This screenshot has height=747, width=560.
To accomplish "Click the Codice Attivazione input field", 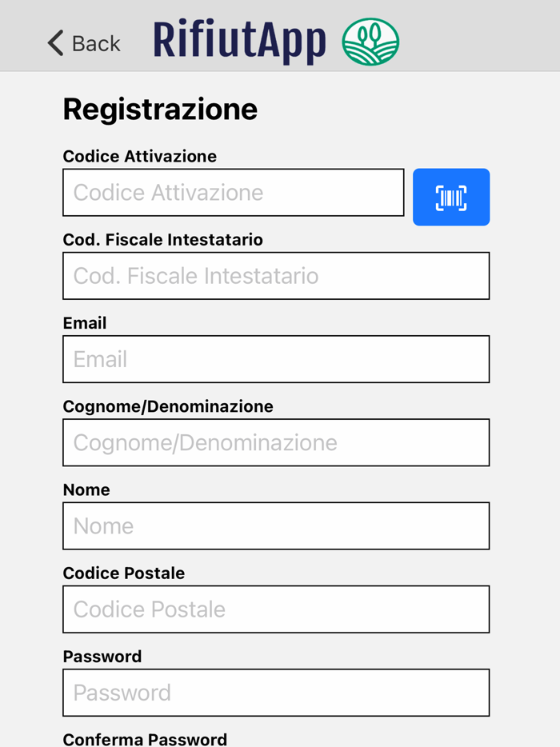I will (x=233, y=193).
